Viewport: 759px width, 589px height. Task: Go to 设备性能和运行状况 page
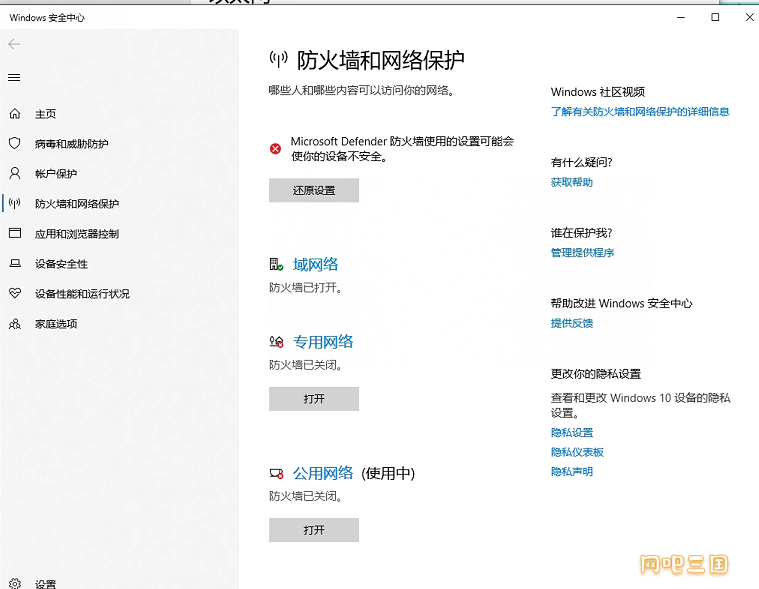pos(82,294)
